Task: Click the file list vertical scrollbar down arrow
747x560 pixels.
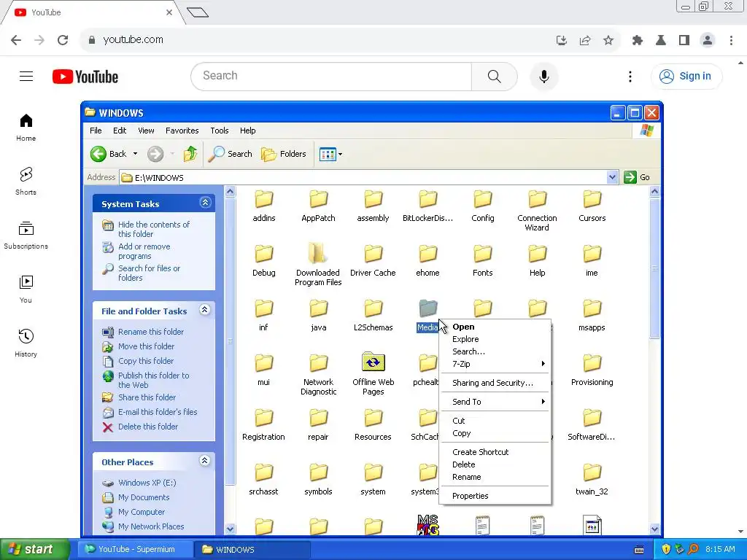Action: 654,529
